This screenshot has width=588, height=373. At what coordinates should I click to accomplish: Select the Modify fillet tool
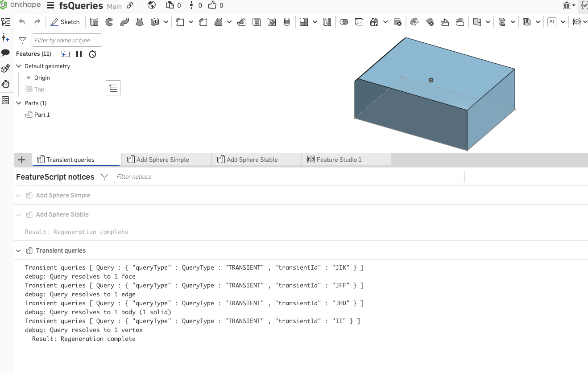pyautogui.click(x=414, y=22)
